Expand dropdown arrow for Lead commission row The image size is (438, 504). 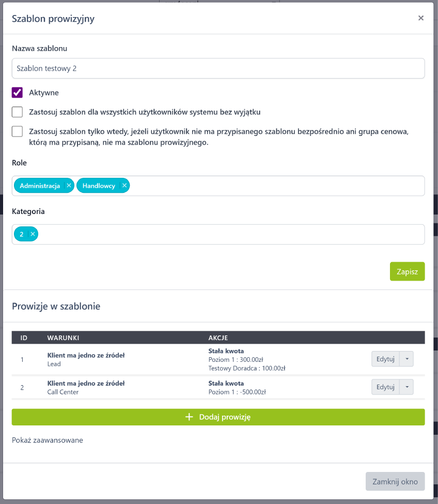[x=406, y=359]
